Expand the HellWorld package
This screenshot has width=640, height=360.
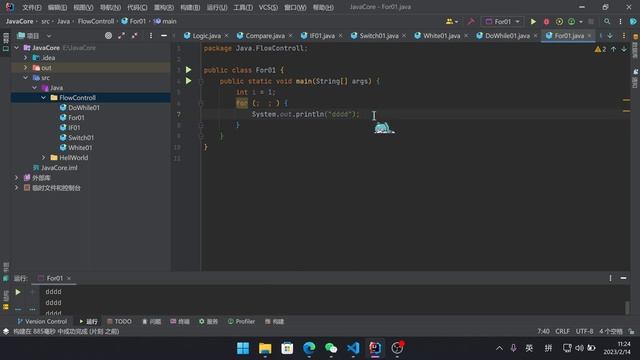[43, 158]
